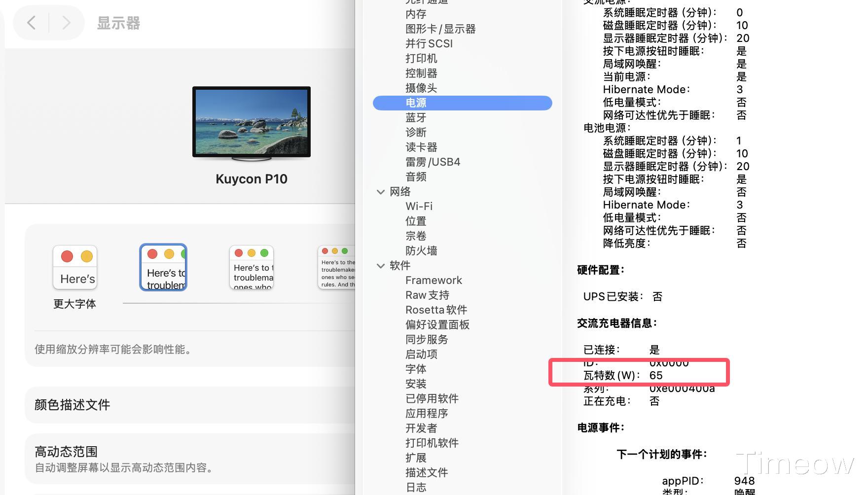
Task: Click the 高动态范围 setting row
Action: [x=190, y=459]
